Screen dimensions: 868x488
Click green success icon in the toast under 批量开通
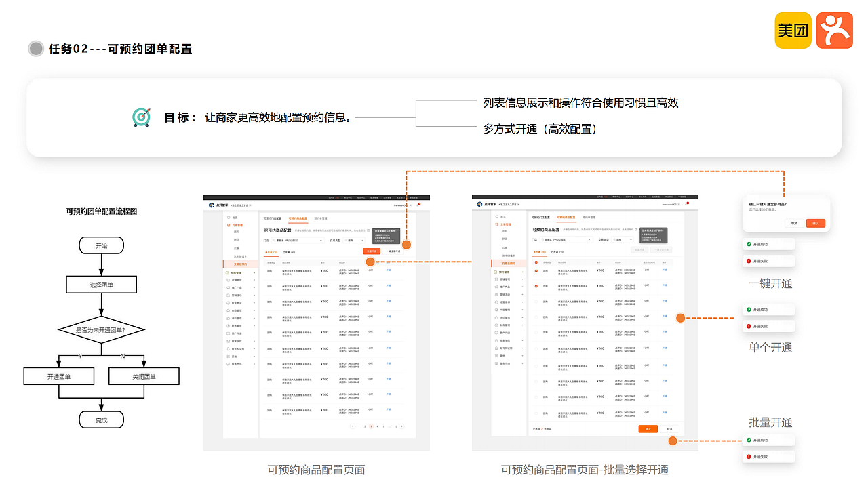tap(748, 440)
